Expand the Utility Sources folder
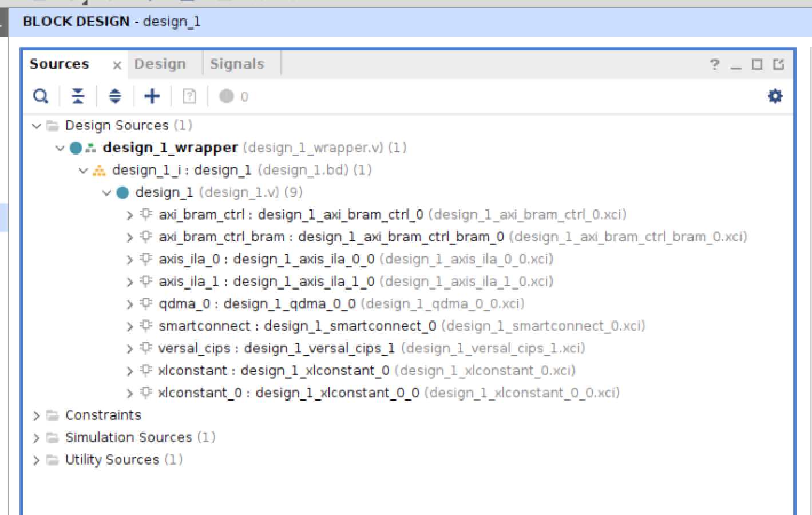The height and width of the screenshot is (515, 812). pyautogui.click(x=37, y=460)
